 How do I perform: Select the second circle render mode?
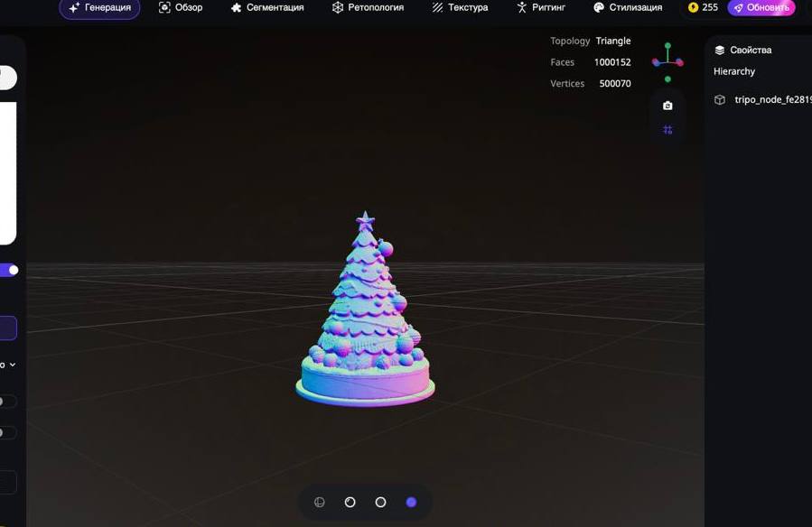[x=350, y=502]
